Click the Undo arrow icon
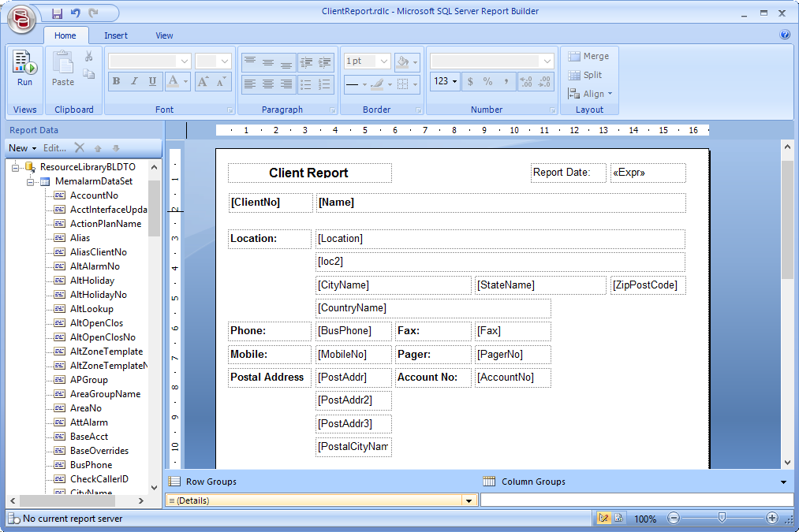 click(76, 13)
